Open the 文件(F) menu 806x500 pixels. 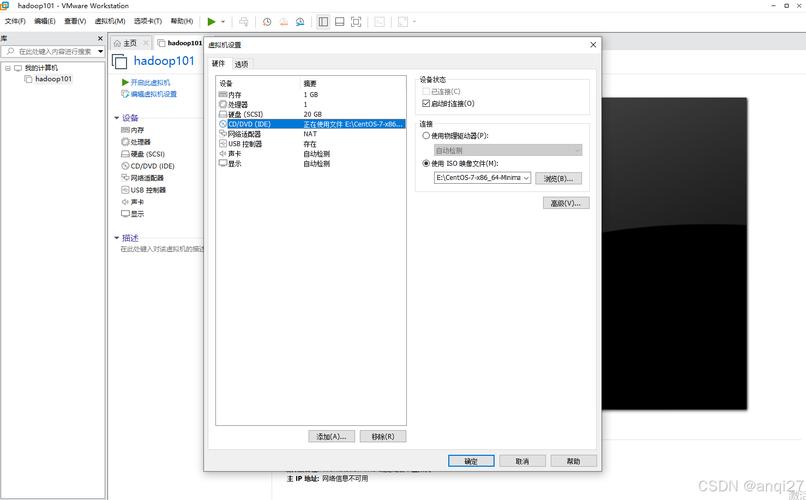coord(15,21)
